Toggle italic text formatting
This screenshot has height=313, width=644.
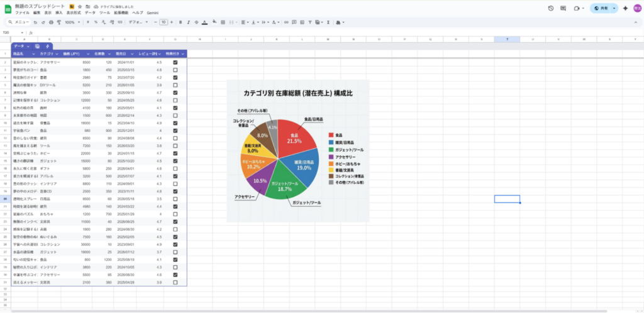coord(189,22)
